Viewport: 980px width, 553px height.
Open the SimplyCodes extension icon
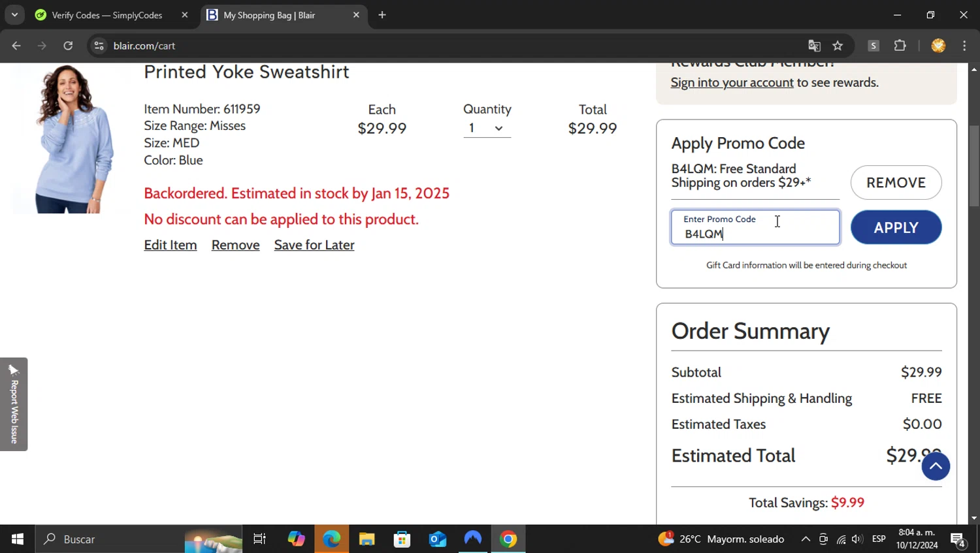click(874, 46)
